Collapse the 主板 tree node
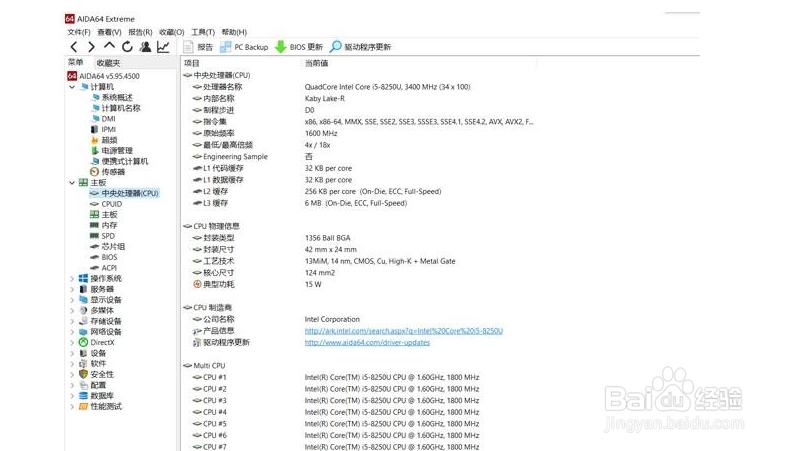Screen dimensions: 788x451 coord(72,183)
